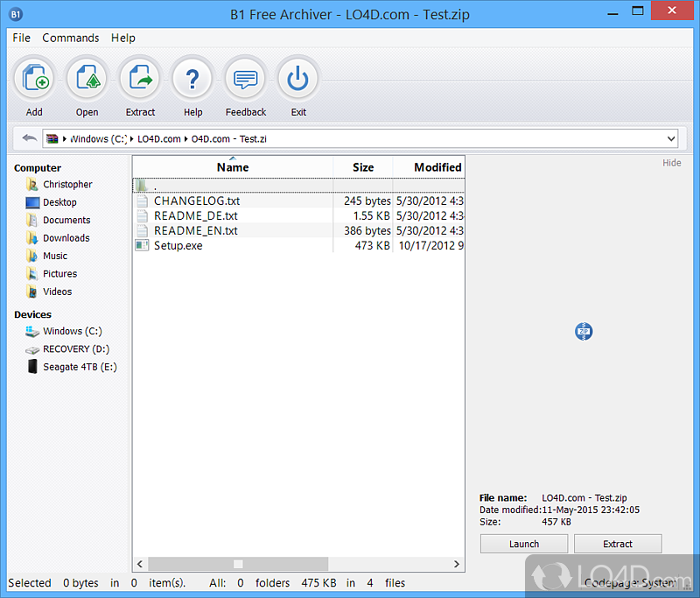Sort by the Modified column header
Image resolution: width=700 pixels, height=598 pixels.
click(429, 167)
